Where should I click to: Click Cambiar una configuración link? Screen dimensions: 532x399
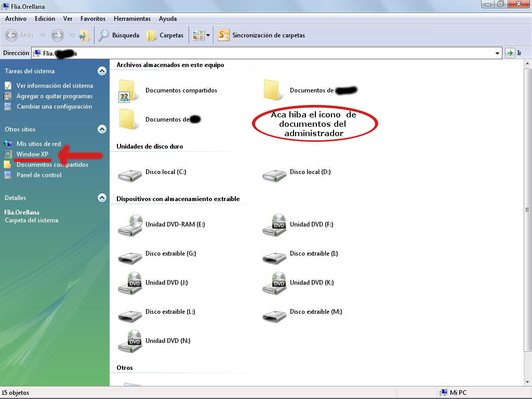(54, 107)
